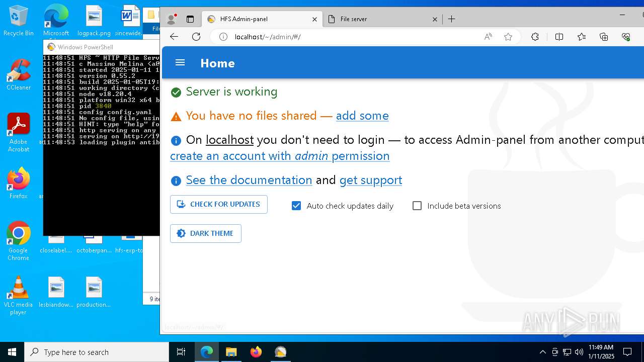
Task: Click the HFS icon on taskbar
Action: point(281,352)
